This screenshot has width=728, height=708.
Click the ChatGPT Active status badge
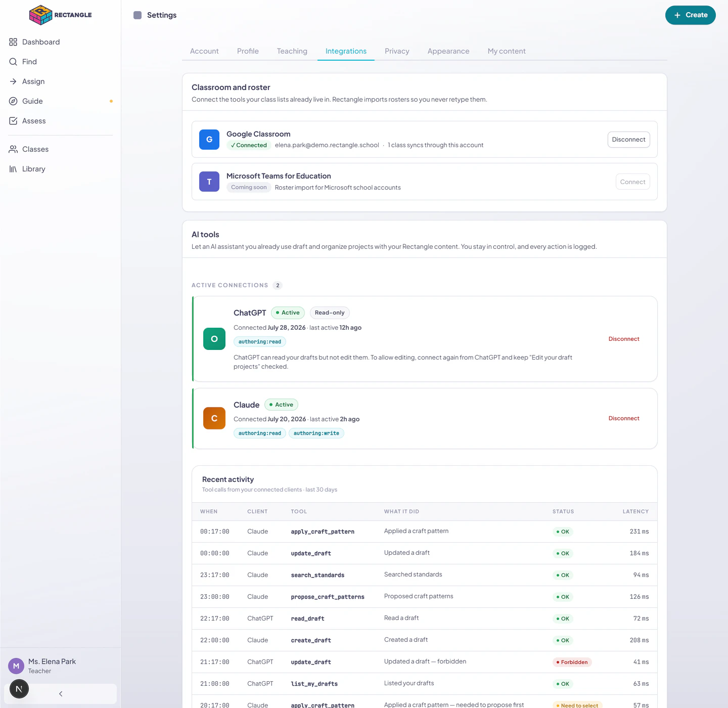coord(288,313)
